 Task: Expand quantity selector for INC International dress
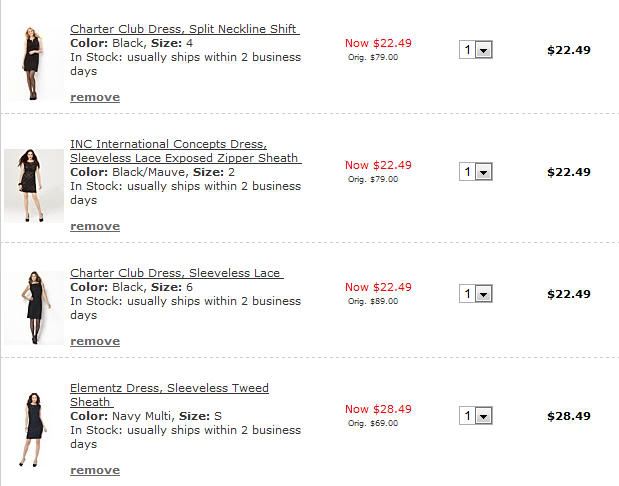pos(484,172)
